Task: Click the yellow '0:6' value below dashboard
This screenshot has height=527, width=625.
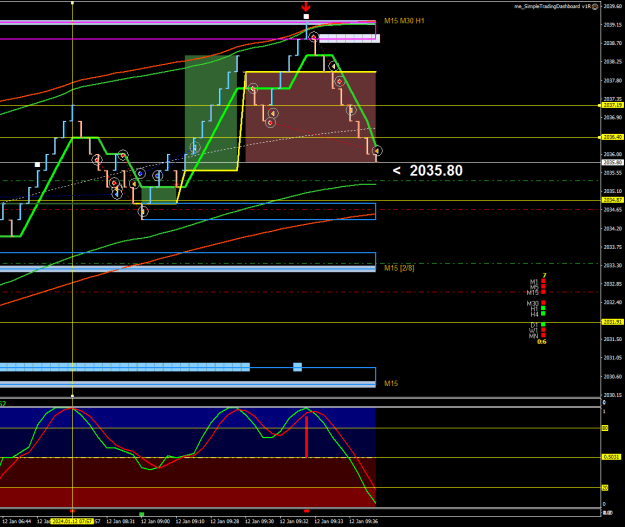Action: click(542, 342)
